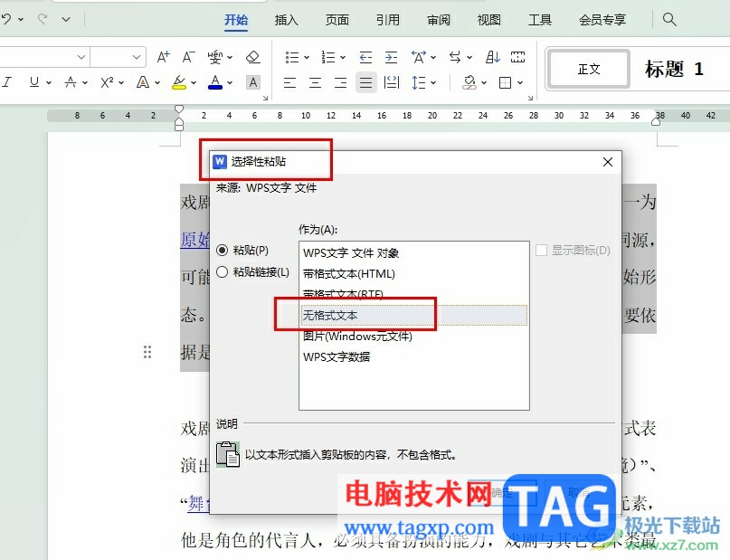Click the text effects outlined A icon
The height and width of the screenshot is (560, 730).
[143, 82]
